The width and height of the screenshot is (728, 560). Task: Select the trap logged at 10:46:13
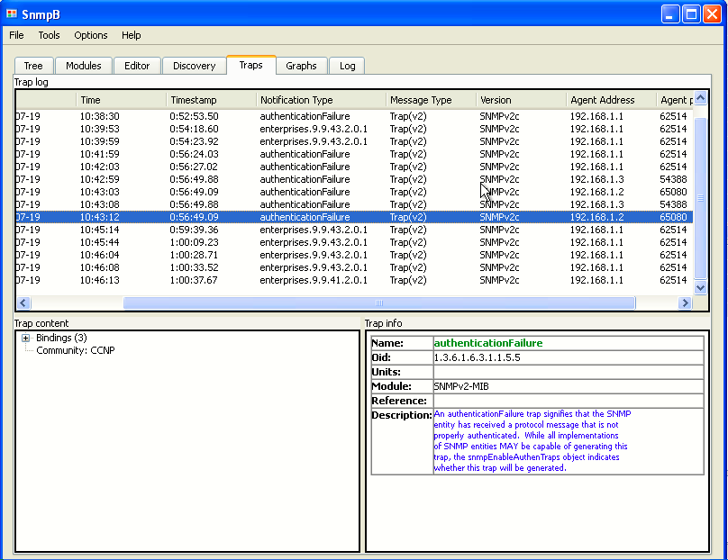[354, 280]
